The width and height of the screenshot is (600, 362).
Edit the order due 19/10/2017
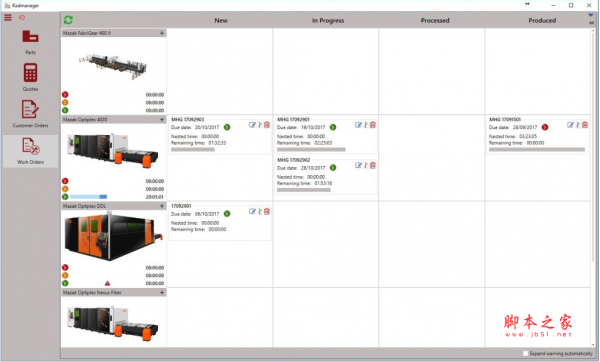point(358,125)
